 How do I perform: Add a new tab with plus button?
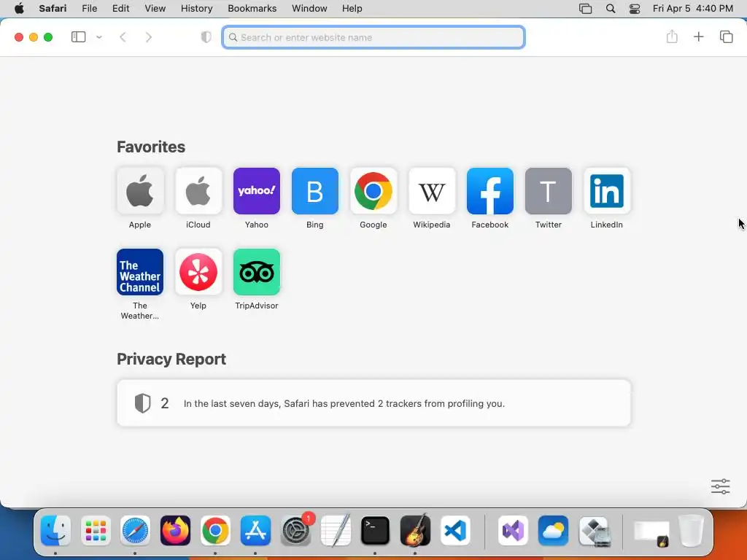click(698, 36)
